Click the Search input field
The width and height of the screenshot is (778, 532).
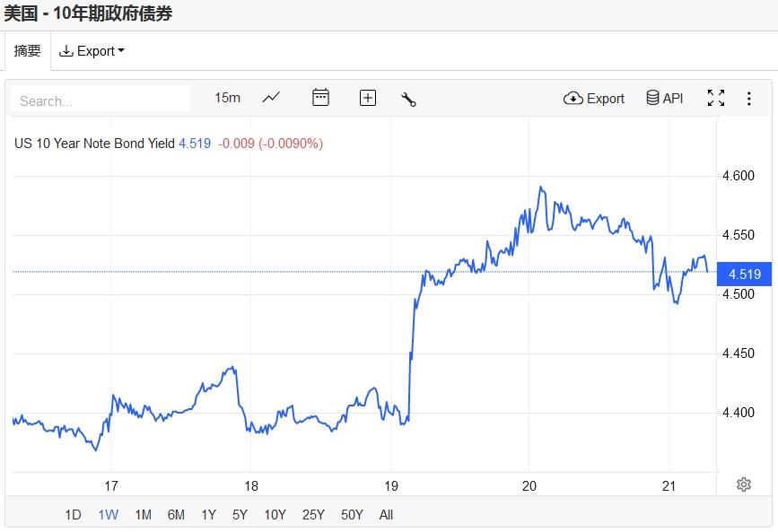[x=101, y=100]
